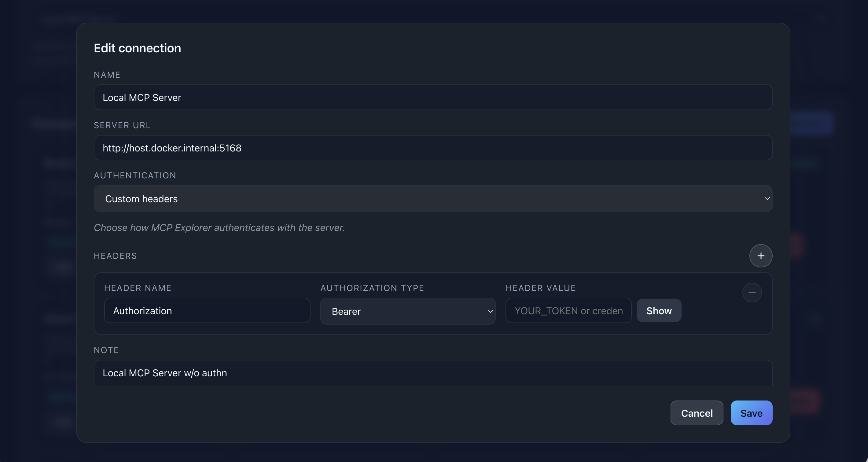Image resolution: width=868 pixels, height=462 pixels.
Task: Open the Custom headers authentication dropdown
Action: (x=433, y=199)
